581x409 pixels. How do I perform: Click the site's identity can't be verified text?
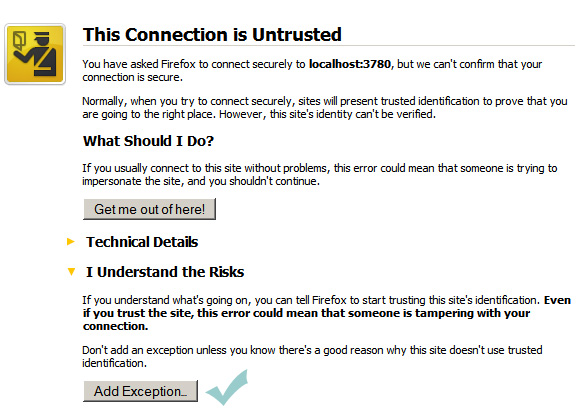click(353, 114)
